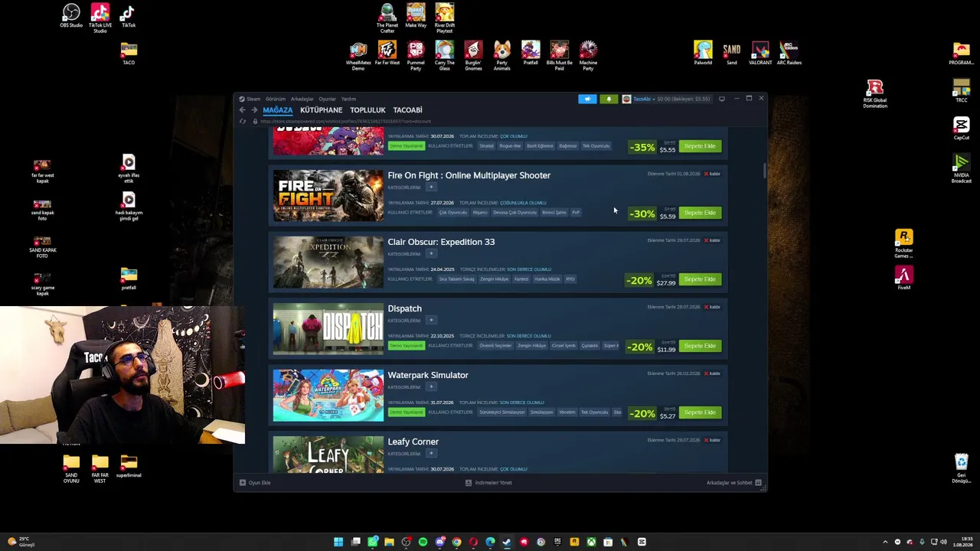Open the Leafy Corner title link
Screen dimensions: 980x551
(x=413, y=442)
